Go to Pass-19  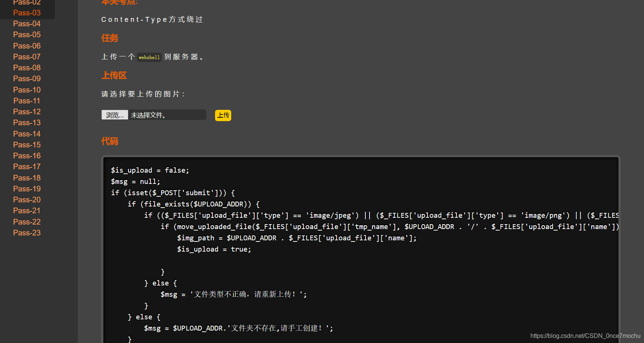tap(27, 189)
